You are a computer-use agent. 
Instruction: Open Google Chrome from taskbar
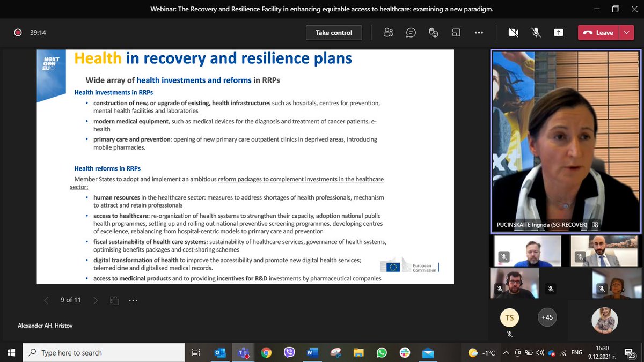(266, 352)
